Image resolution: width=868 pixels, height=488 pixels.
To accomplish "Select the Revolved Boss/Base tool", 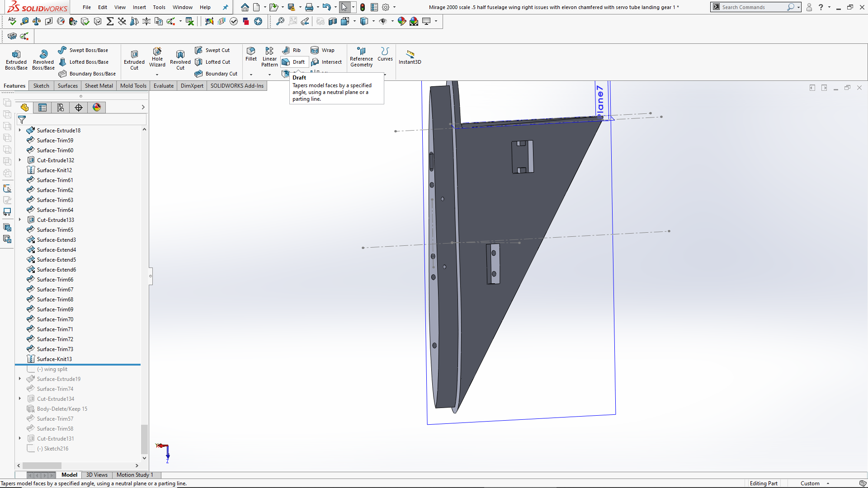I will click(43, 60).
